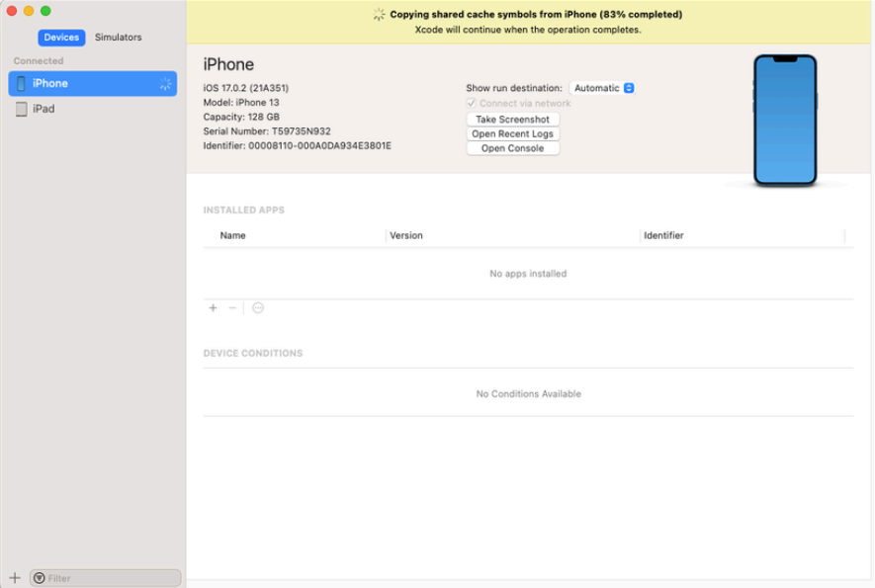Click the filter icon in sidebar search

40,578
